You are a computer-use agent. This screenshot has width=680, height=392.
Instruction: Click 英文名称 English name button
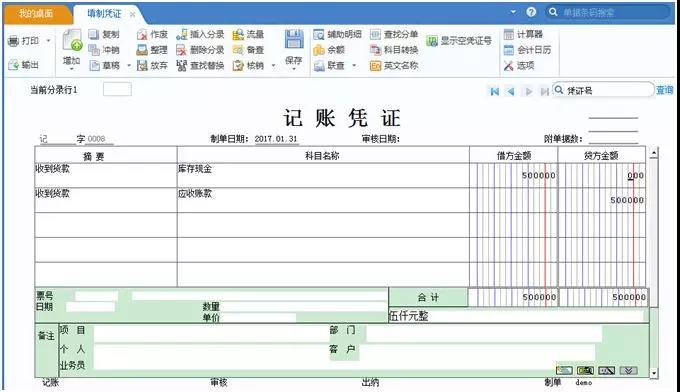pyautogui.click(x=394, y=65)
